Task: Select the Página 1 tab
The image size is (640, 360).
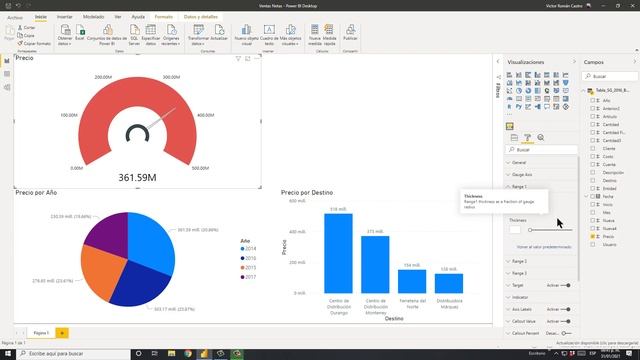Action: 41,333
